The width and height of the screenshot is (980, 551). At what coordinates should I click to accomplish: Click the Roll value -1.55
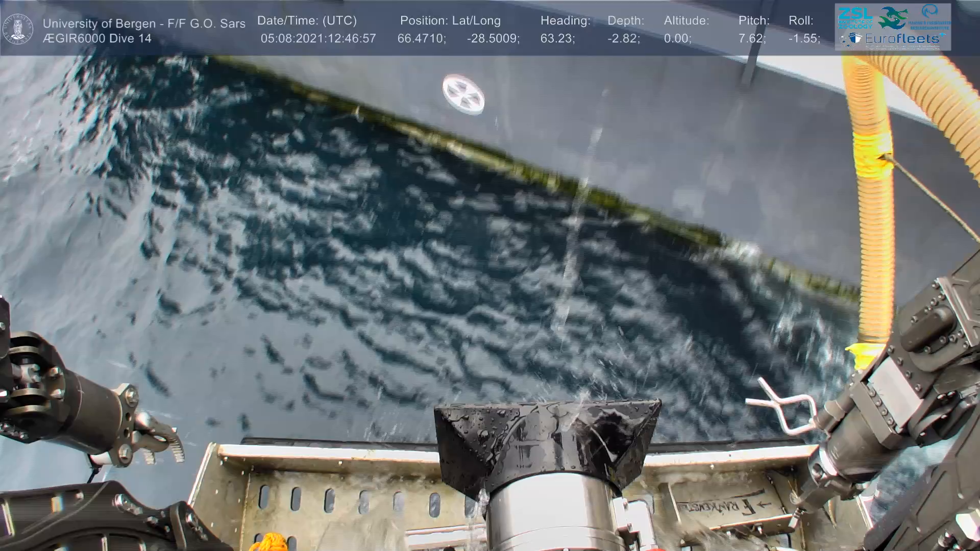[804, 39]
